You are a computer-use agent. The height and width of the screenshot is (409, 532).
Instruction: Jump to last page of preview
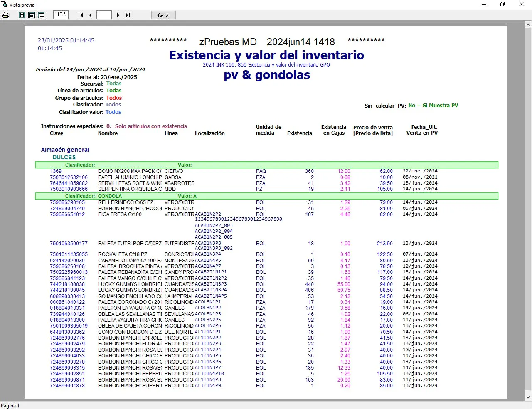tap(128, 15)
